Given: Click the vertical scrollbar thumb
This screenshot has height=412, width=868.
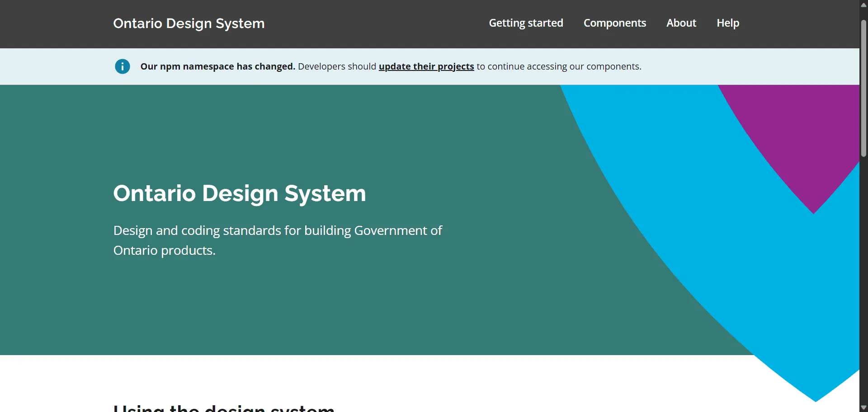Looking at the screenshot, I should point(863,88).
